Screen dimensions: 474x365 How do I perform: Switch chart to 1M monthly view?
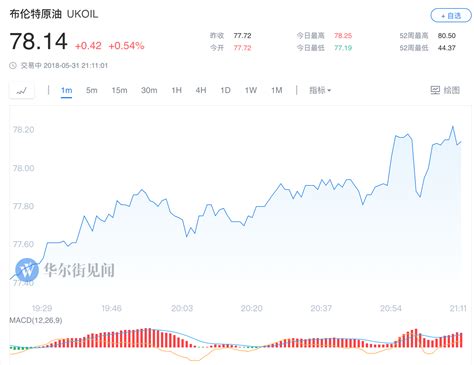pyautogui.click(x=277, y=90)
